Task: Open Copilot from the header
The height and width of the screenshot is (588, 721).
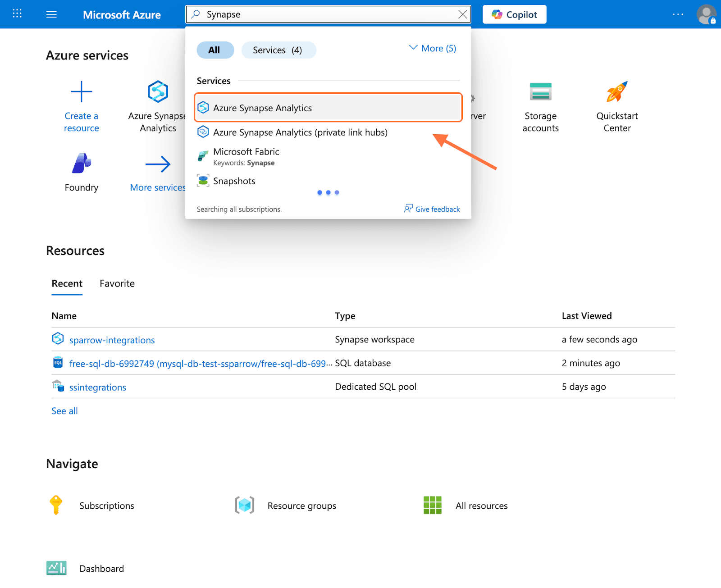Action: pyautogui.click(x=514, y=14)
